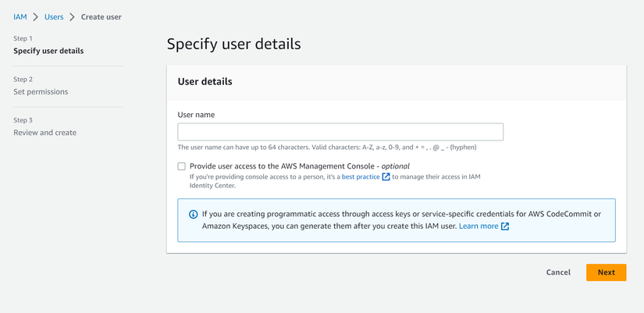The image size is (644, 313).
Task: Click the User name field label
Action: 196,115
